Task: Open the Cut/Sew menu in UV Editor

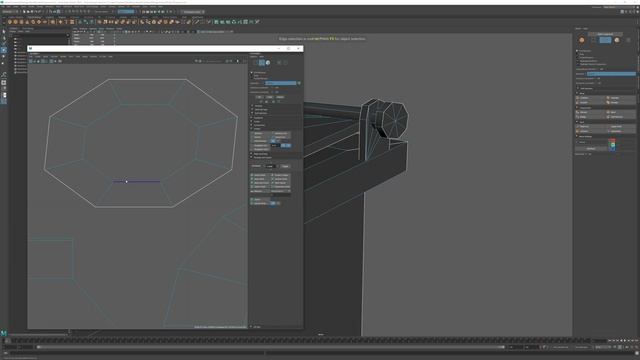Action: (54, 56)
